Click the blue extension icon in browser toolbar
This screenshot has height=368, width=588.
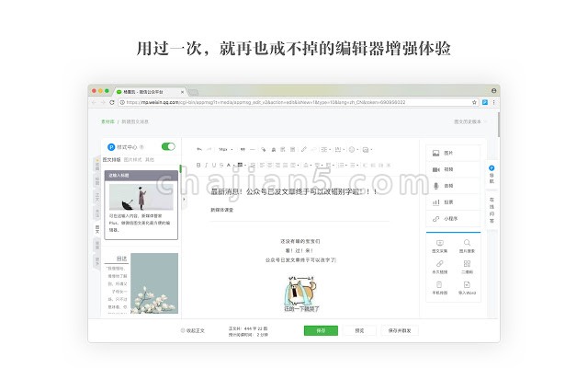point(485,102)
